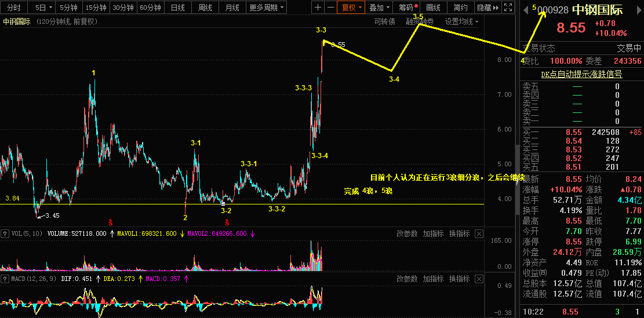
Task: Open the 设置均线 moving average dropdown
Action: coord(461,22)
